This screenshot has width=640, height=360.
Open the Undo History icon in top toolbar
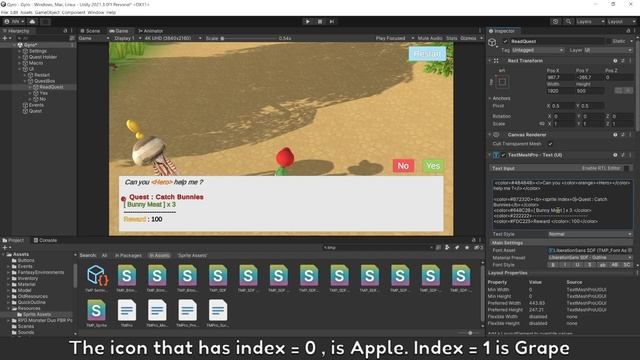(555, 22)
